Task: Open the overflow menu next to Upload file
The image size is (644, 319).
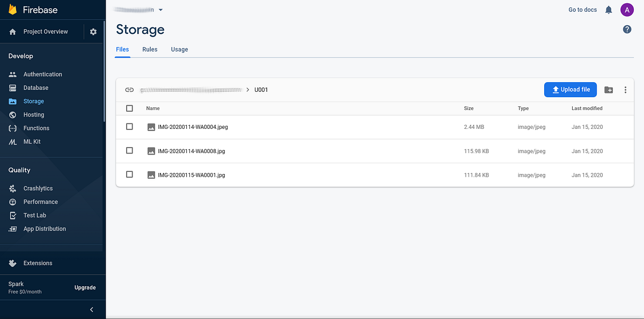Action: click(625, 90)
